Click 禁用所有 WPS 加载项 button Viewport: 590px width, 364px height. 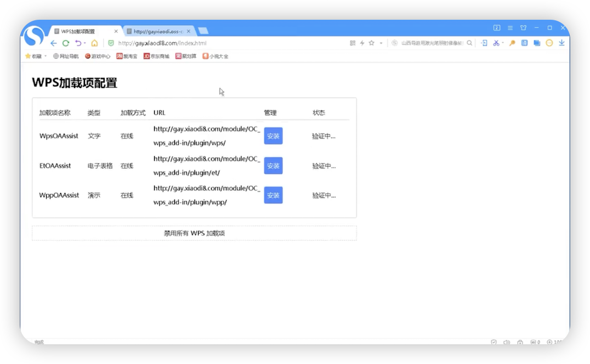click(x=194, y=233)
